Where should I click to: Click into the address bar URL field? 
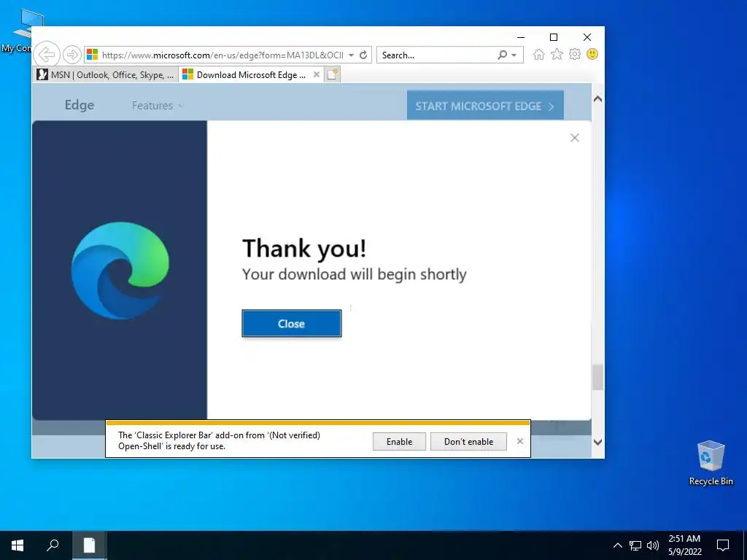222,55
